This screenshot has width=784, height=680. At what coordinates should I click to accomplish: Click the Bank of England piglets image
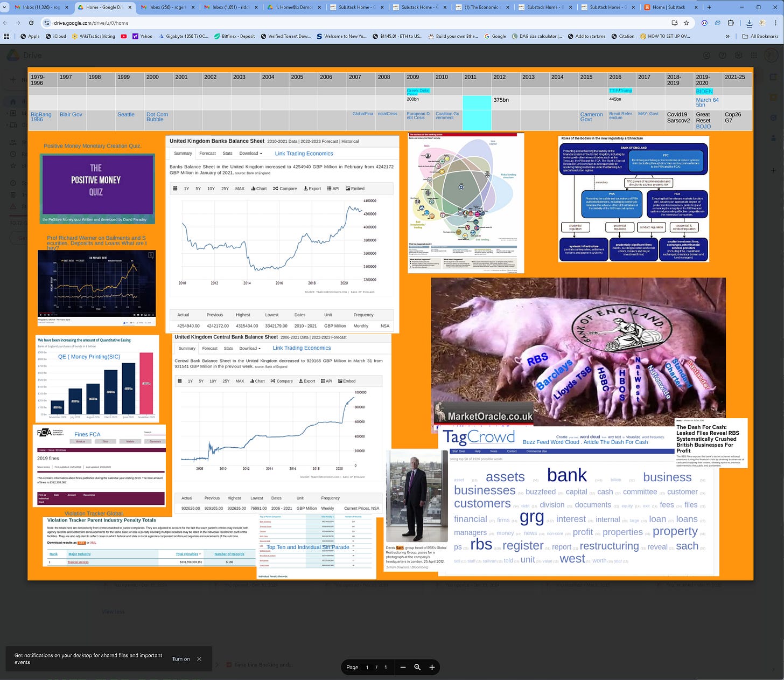pos(578,352)
